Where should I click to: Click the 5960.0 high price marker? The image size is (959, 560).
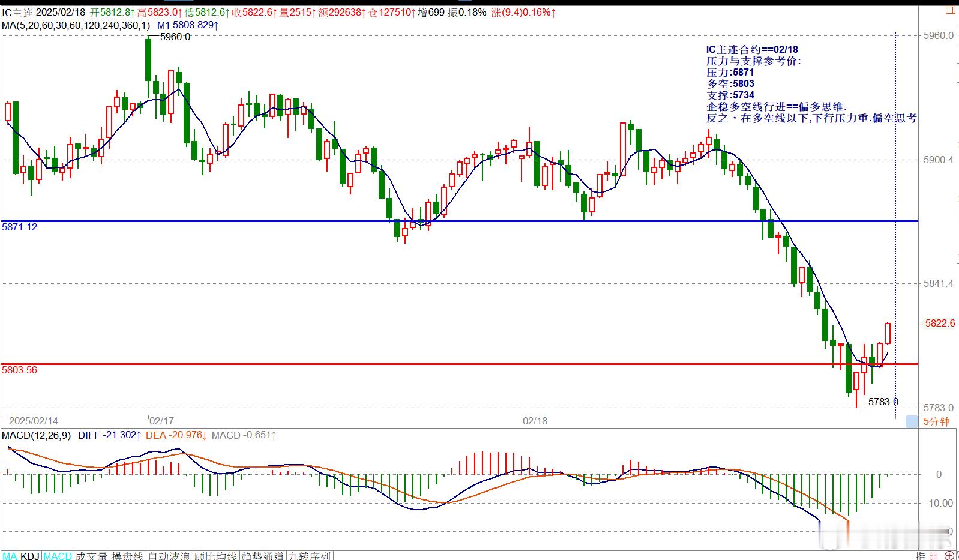(x=175, y=37)
